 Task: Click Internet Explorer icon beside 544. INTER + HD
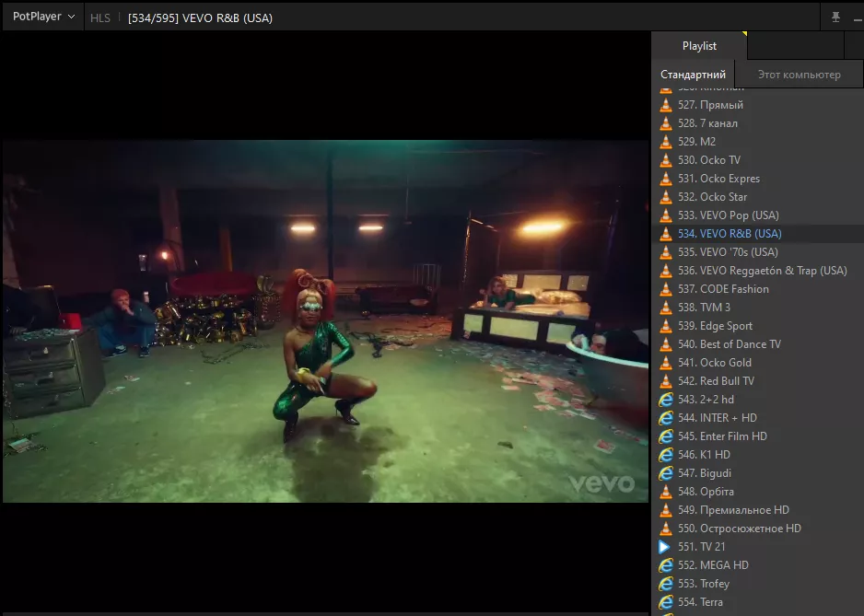coord(666,418)
